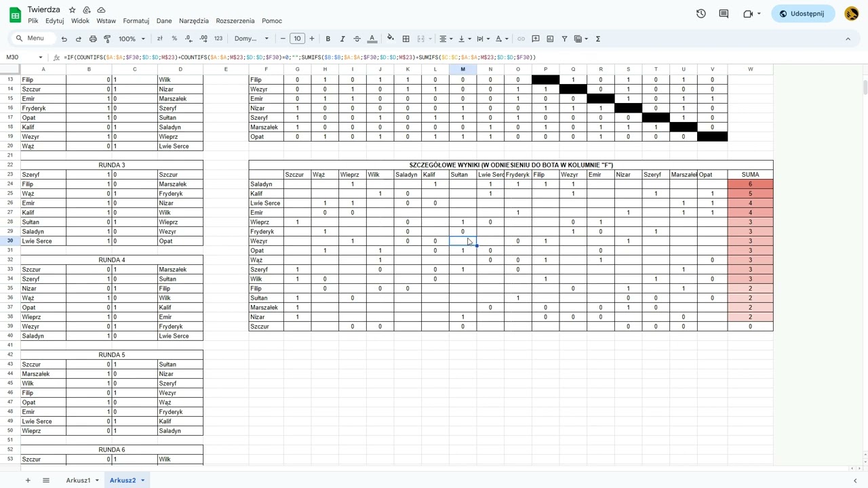The image size is (868, 488).
Task: Toggle bold formatting
Action: pos(328,39)
